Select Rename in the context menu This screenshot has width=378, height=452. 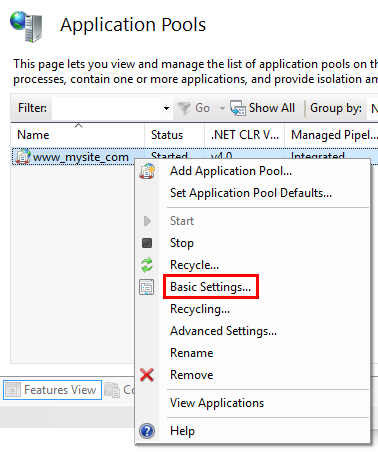[192, 353]
